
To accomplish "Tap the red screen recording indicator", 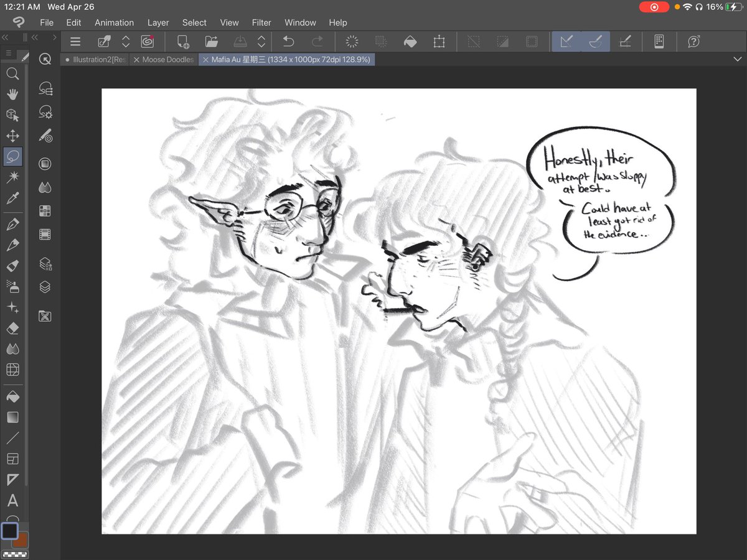I will (x=654, y=7).
